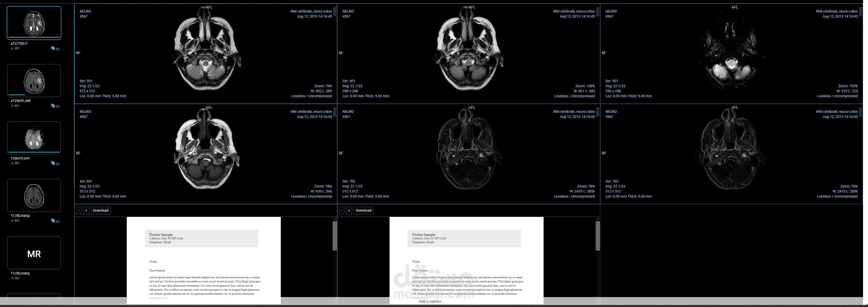Viewport: 868px width, 307px height.
Task: Select the sT2W/FLAIR series thumbnail
Action: pos(34,81)
